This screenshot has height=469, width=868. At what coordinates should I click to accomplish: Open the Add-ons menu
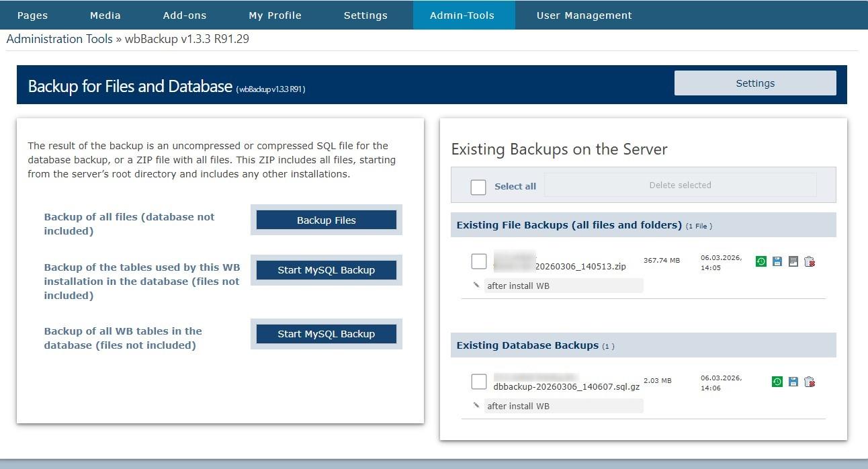click(185, 15)
